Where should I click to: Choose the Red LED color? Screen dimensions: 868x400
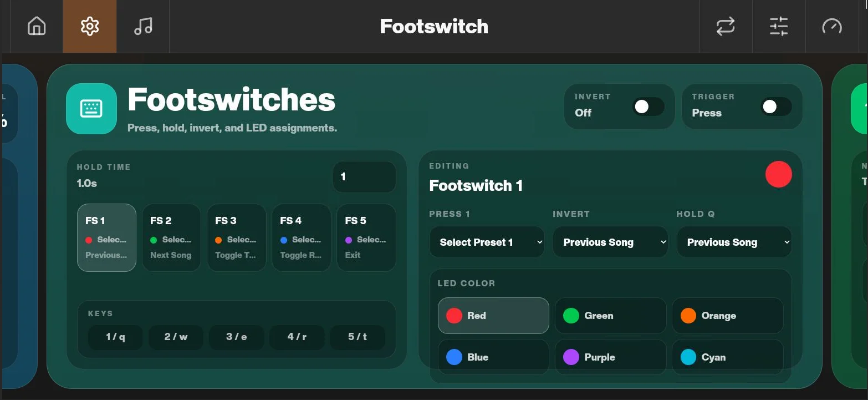[x=493, y=316]
